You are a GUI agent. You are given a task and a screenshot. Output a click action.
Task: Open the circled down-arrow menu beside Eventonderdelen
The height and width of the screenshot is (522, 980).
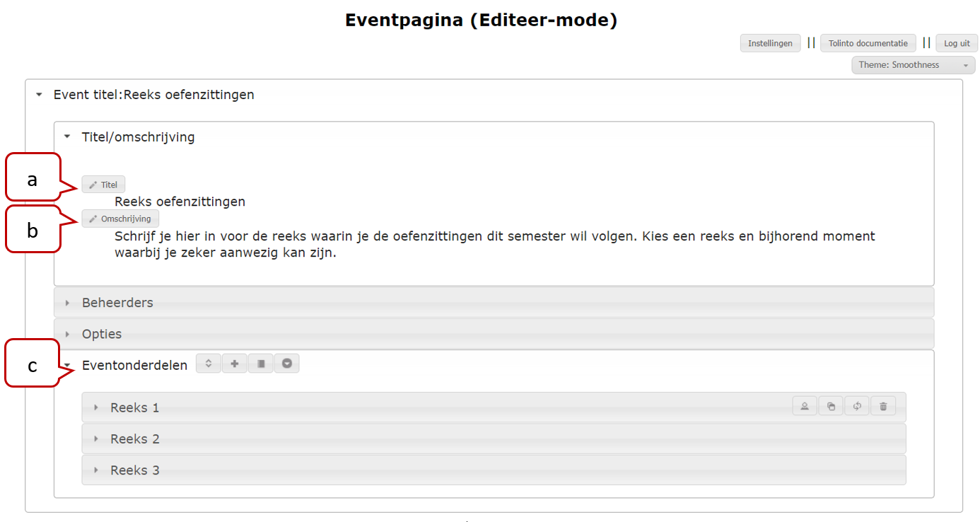(x=287, y=364)
